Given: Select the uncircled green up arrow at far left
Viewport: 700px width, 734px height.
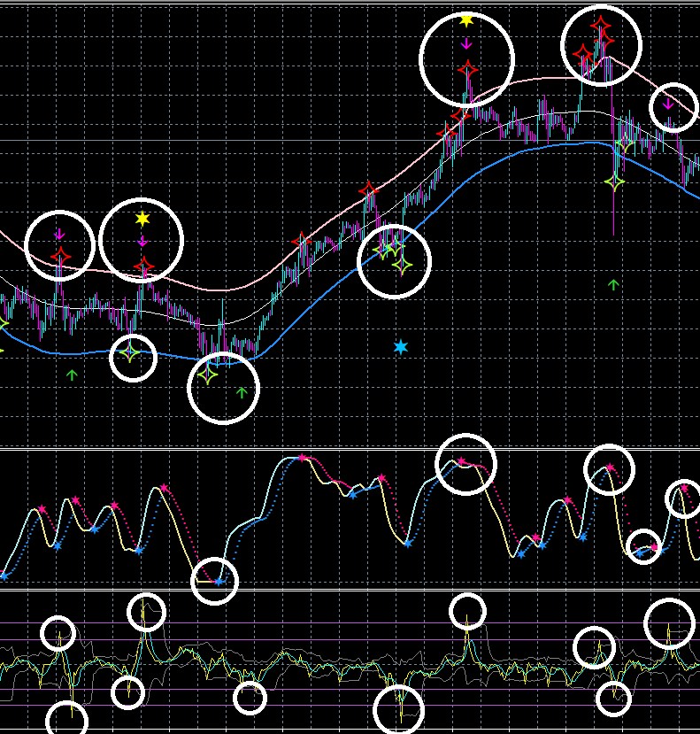Looking at the screenshot, I should point(72,375).
